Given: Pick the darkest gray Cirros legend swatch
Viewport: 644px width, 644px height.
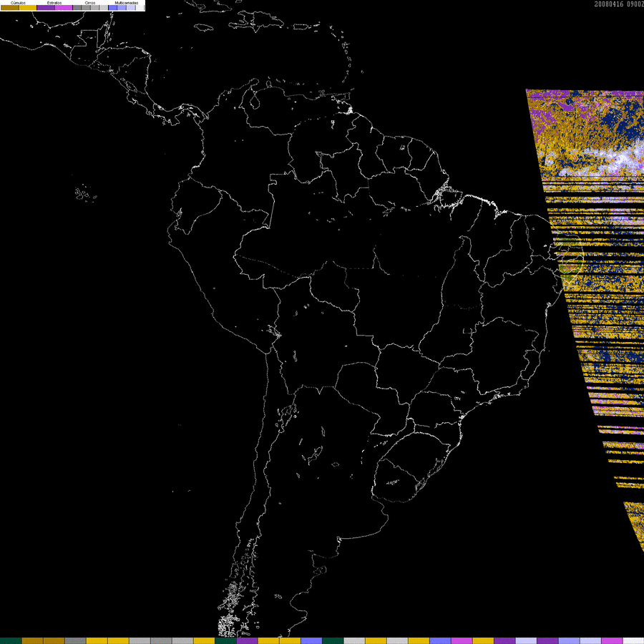Looking at the screenshot, I should point(77,7).
